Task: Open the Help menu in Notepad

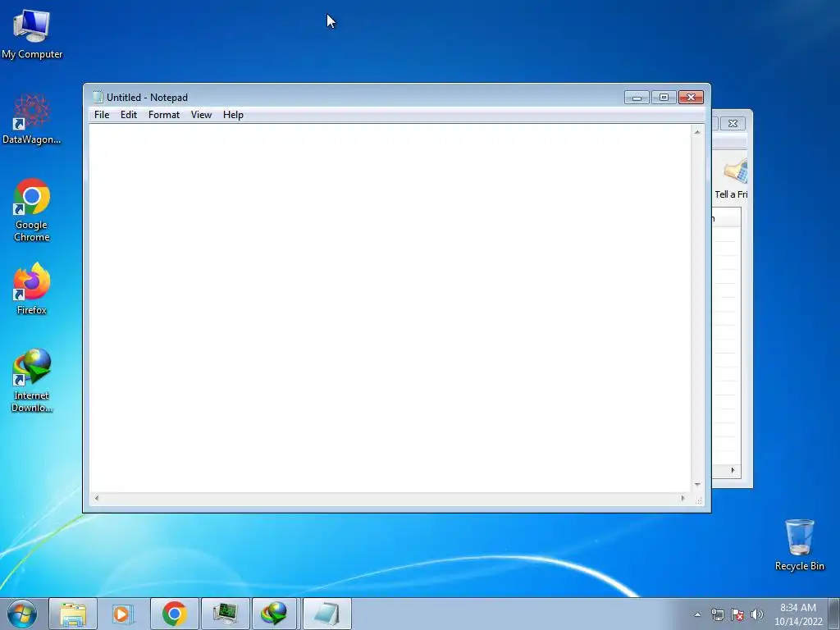Action: (x=233, y=115)
